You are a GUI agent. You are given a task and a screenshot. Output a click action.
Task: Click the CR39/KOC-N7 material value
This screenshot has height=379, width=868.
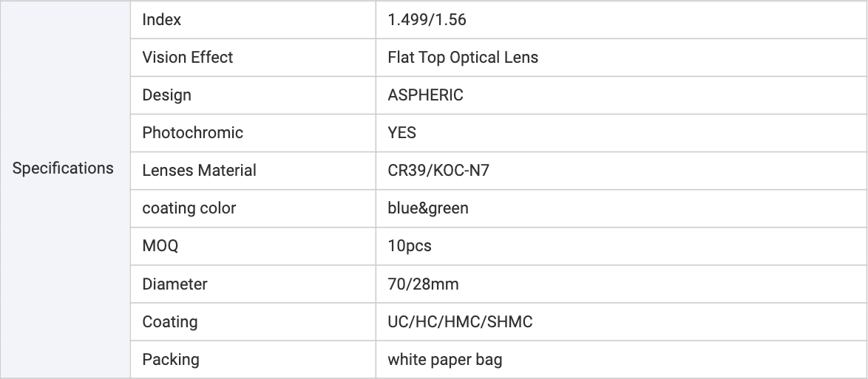(x=438, y=171)
